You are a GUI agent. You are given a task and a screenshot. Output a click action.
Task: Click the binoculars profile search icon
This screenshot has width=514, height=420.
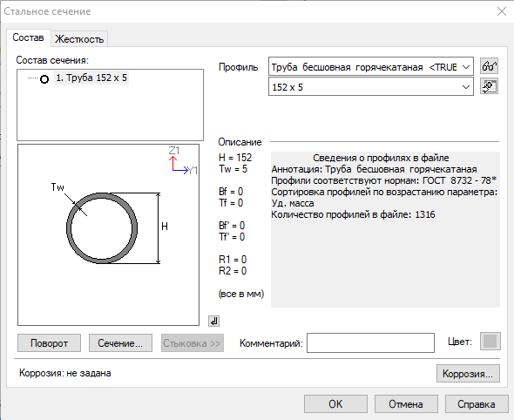click(x=489, y=66)
